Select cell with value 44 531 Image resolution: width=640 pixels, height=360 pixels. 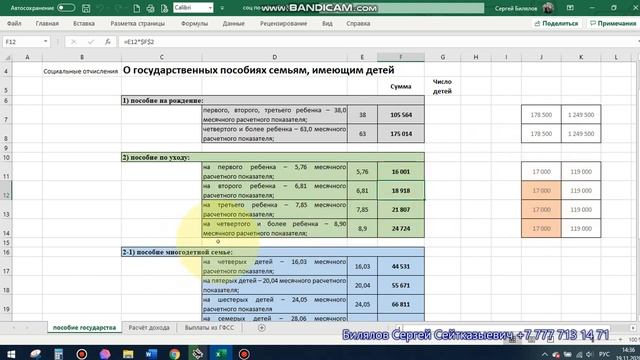pos(401,267)
